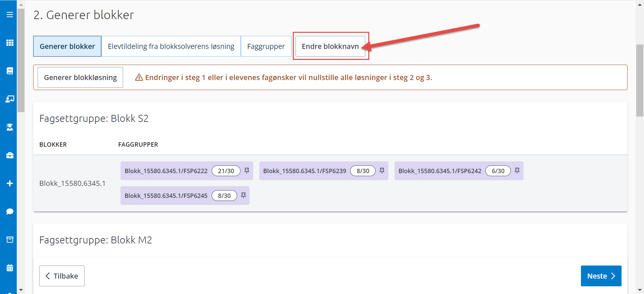Click the 8/30 count badge on FSP6245
644x294 pixels.
point(224,196)
